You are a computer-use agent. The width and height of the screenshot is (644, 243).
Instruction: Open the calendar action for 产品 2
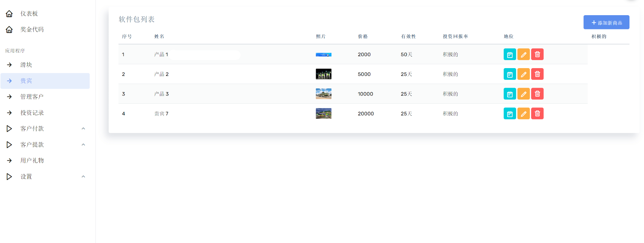pyautogui.click(x=510, y=74)
